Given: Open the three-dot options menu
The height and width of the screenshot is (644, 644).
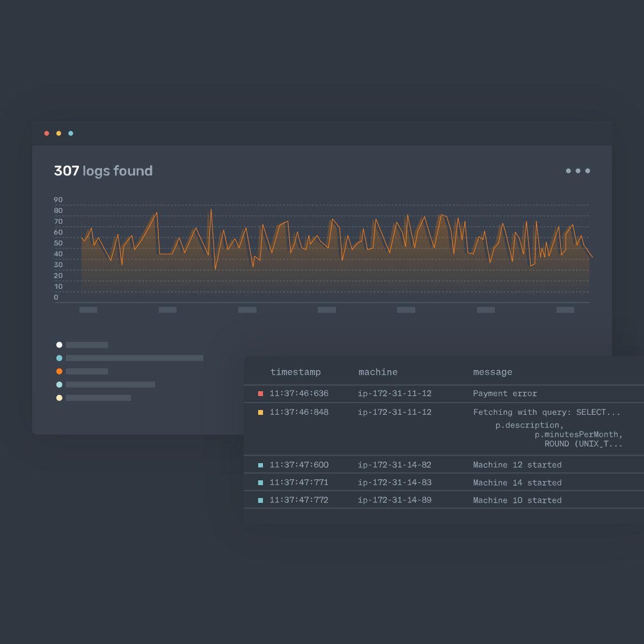Looking at the screenshot, I should click(x=578, y=171).
